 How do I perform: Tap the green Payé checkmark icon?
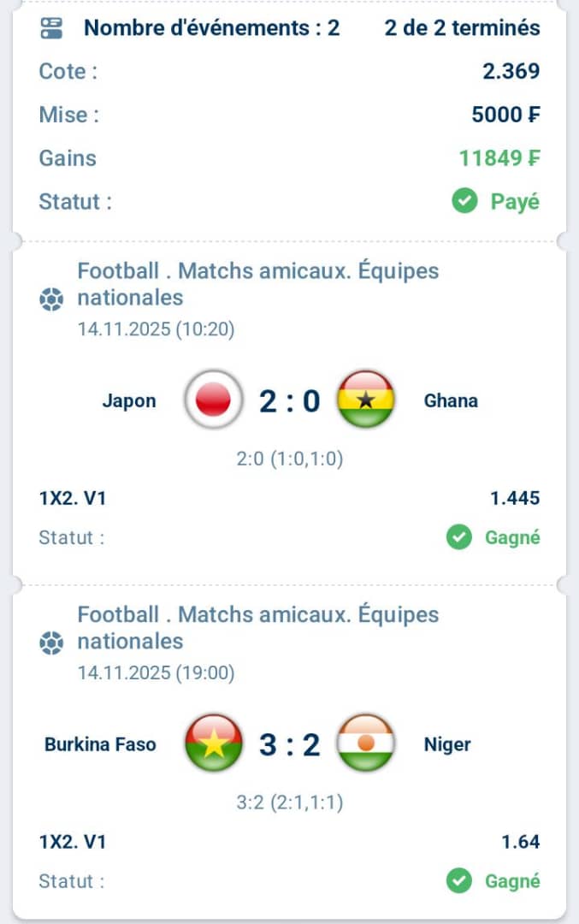[464, 202]
